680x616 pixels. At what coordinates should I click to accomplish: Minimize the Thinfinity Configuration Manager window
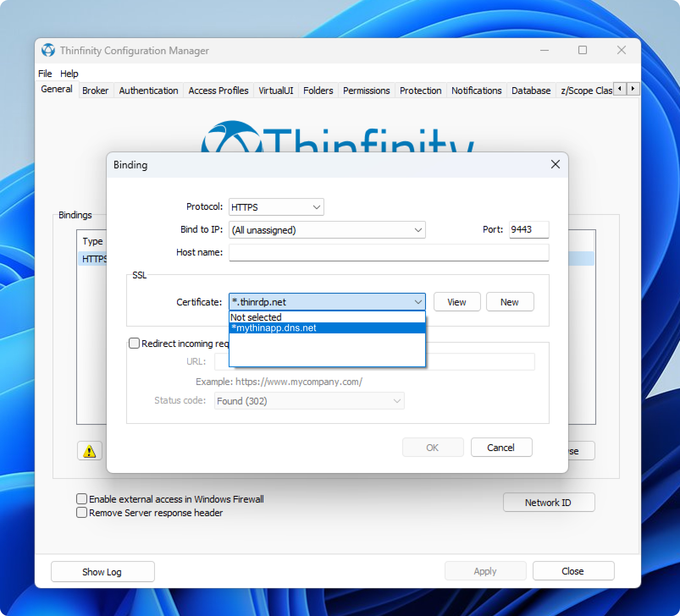[x=545, y=50]
